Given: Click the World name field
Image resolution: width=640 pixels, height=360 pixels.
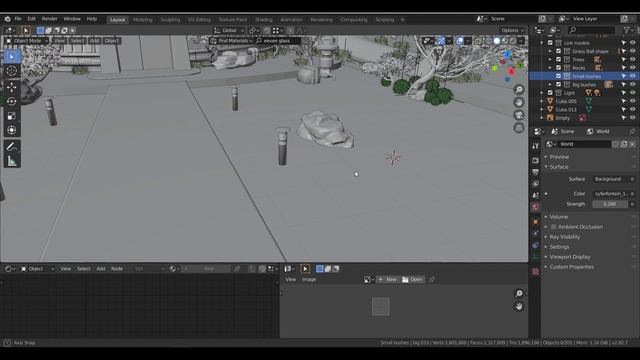Looking at the screenshot, I should [584, 144].
